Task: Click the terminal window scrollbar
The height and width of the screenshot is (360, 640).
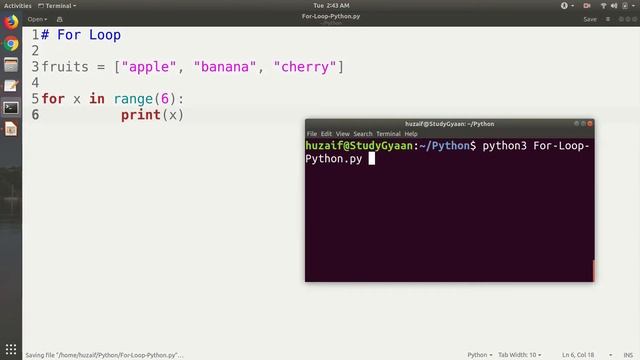Action: pyautogui.click(x=593, y=270)
